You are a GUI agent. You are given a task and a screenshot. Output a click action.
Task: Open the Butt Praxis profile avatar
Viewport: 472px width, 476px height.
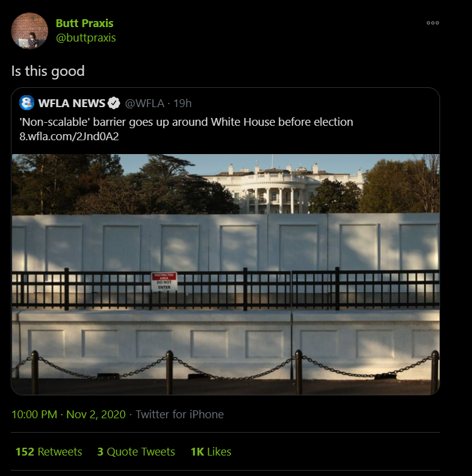tap(29, 31)
